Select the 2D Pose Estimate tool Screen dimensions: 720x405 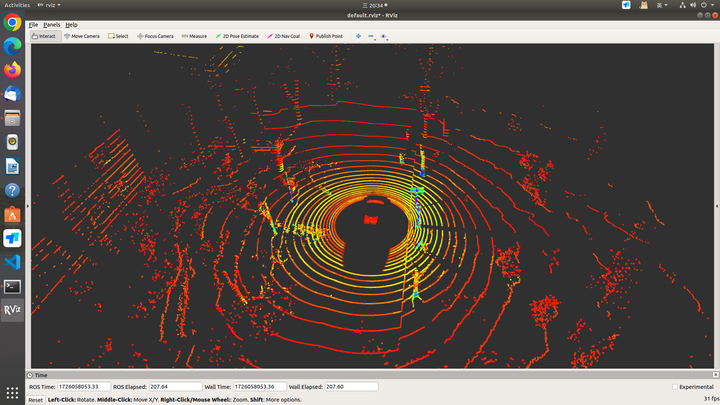coord(237,36)
